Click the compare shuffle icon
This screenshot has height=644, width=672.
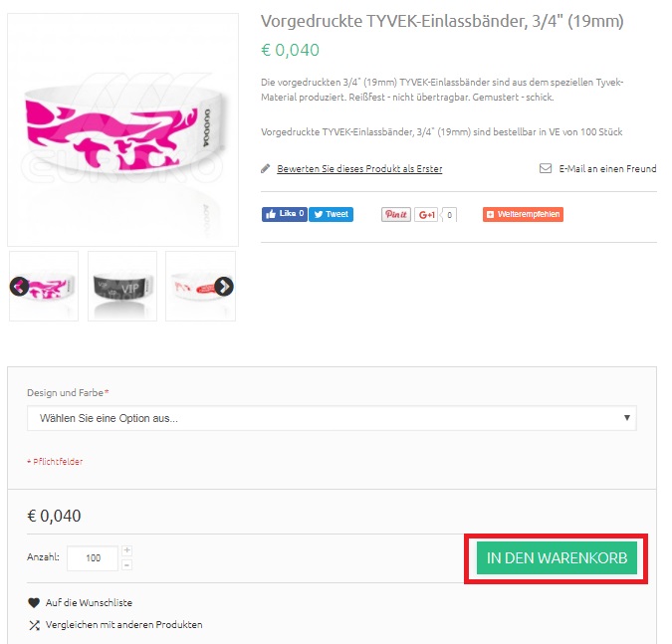click(x=34, y=625)
